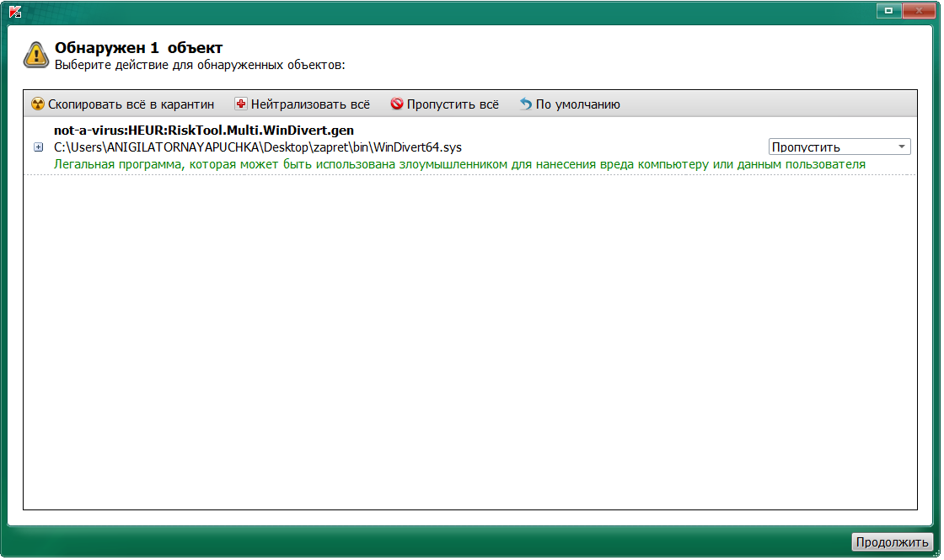Click the empty area of detected objects list
Viewport: 944px width, 560px height.
470,343
